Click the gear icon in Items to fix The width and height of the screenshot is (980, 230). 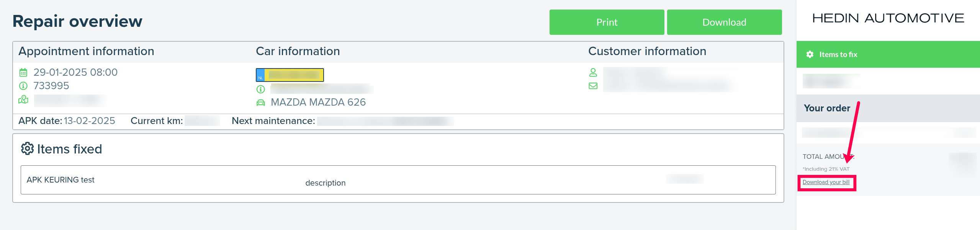[x=810, y=54]
